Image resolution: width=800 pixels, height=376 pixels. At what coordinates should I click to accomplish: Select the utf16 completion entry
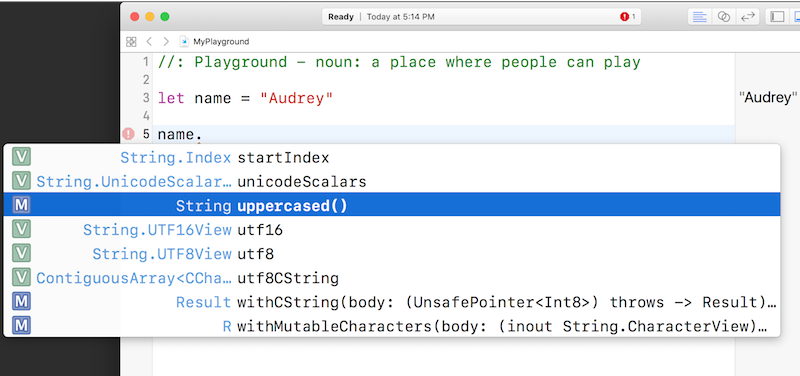(x=392, y=230)
